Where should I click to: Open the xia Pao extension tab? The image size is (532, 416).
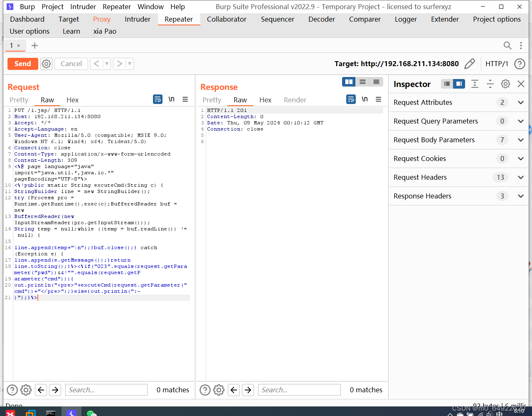[105, 31]
